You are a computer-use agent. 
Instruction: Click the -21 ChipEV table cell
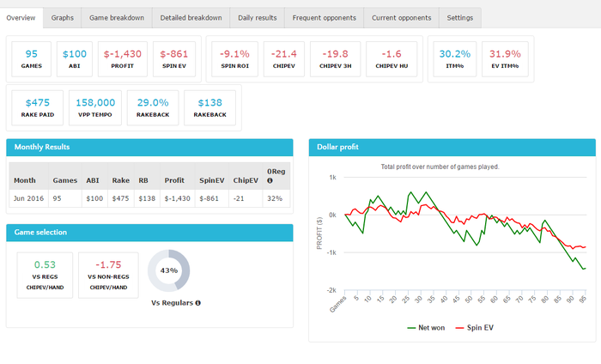pos(246,198)
